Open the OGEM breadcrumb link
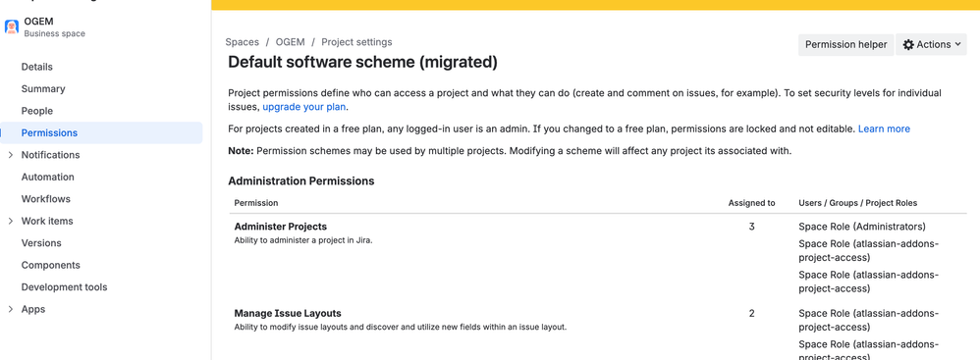 pyautogui.click(x=290, y=42)
